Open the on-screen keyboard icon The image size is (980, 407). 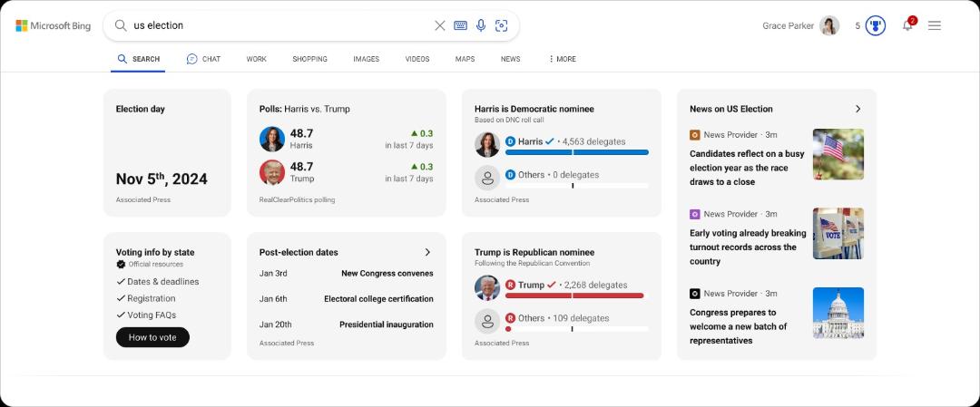point(461,25)
